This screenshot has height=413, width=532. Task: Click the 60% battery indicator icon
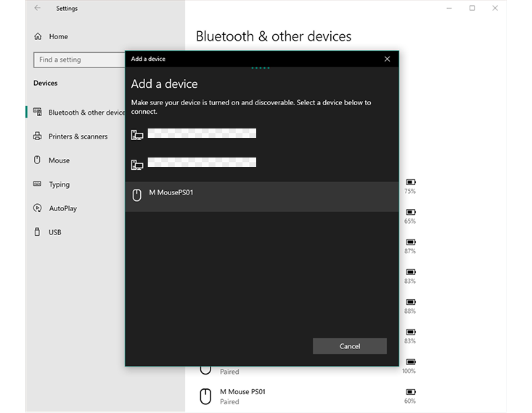[x=411, y=392]
